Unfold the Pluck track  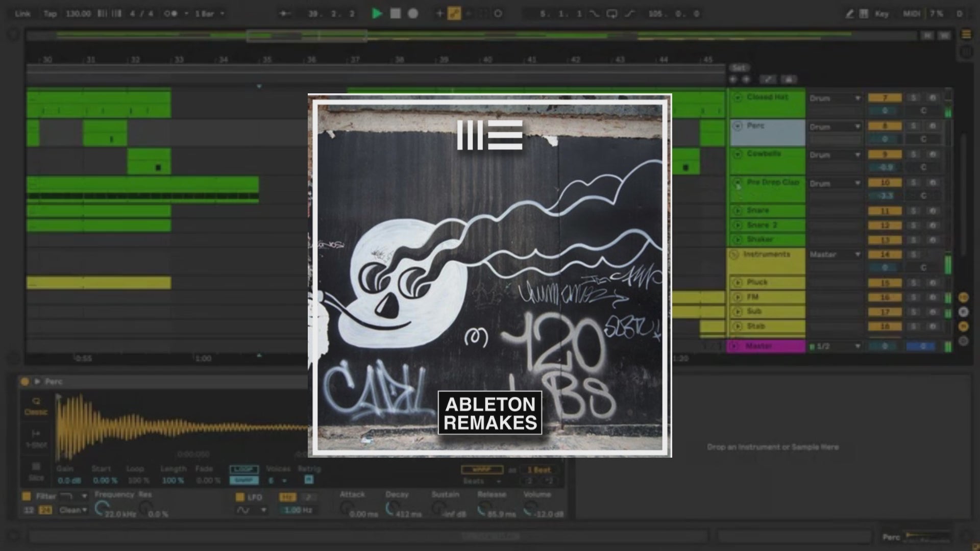[x=737, y=282]
